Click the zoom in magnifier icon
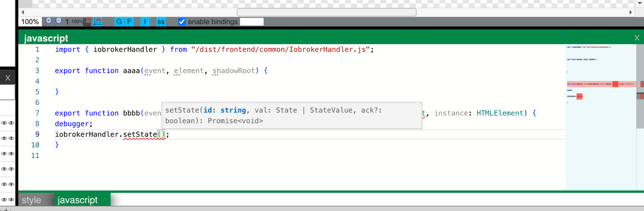The width and height of the screenshot is (644, 211). point(47,21)
